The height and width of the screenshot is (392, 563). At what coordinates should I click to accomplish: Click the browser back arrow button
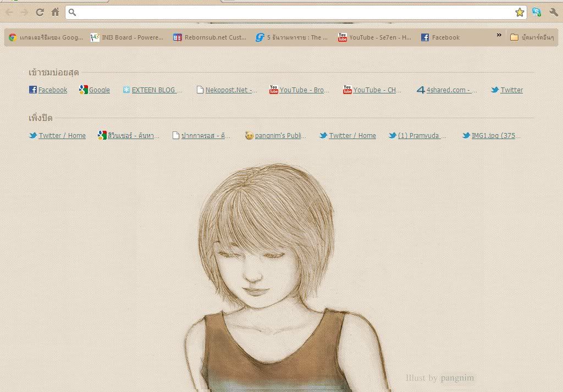[9, 12]
